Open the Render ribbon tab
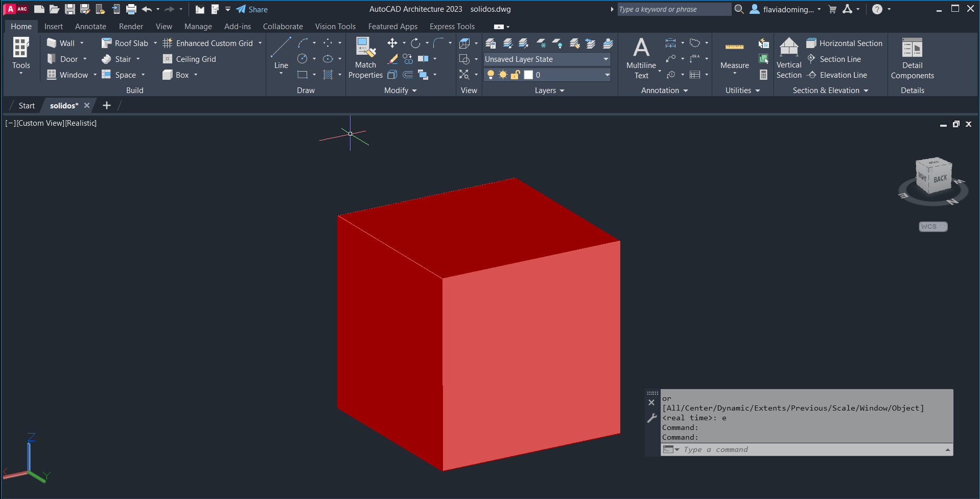The width and height of the screenshot is (980, 499). click(x=131, y=27)
